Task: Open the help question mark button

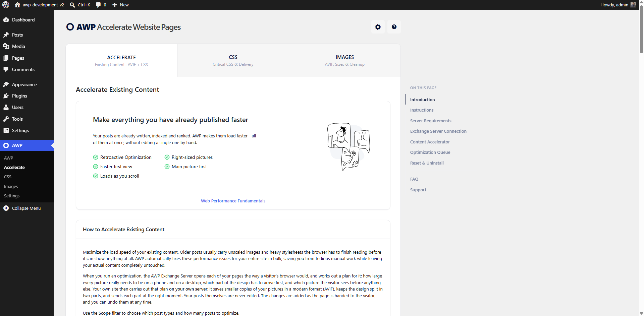Action: 394,27
